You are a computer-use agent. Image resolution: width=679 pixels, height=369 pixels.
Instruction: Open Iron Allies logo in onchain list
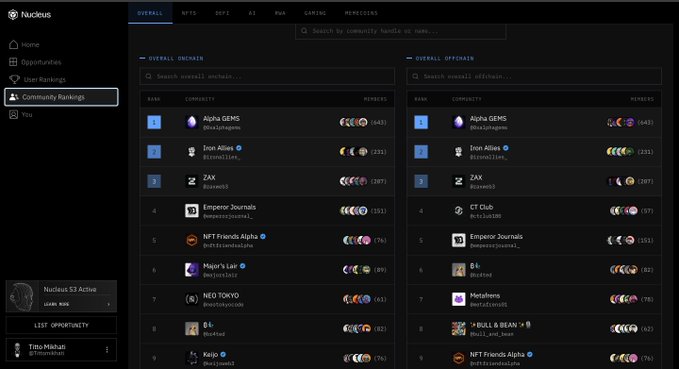191,152
